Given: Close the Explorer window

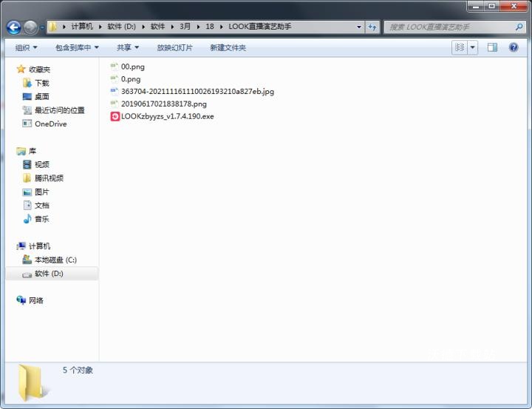Looking at the screenshot, I should click(x=514, y=6).
